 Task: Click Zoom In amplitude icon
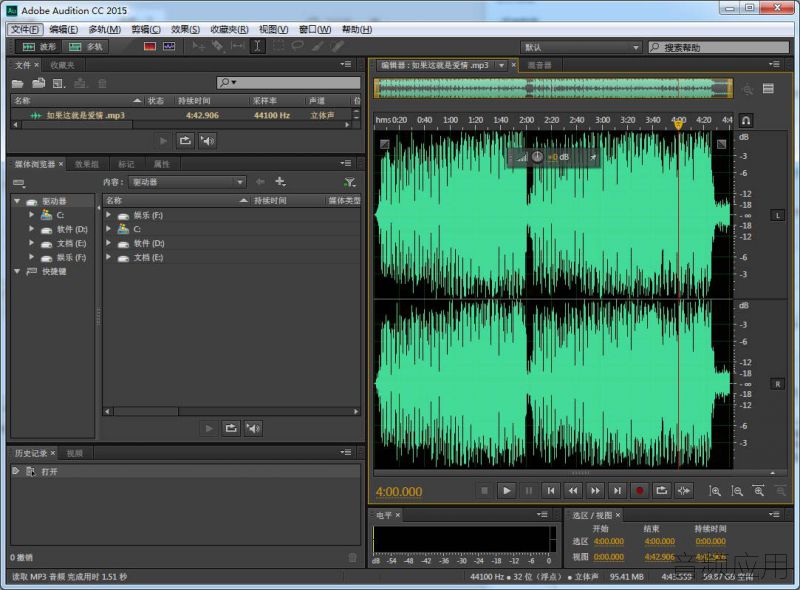click(x=715, y=491)
